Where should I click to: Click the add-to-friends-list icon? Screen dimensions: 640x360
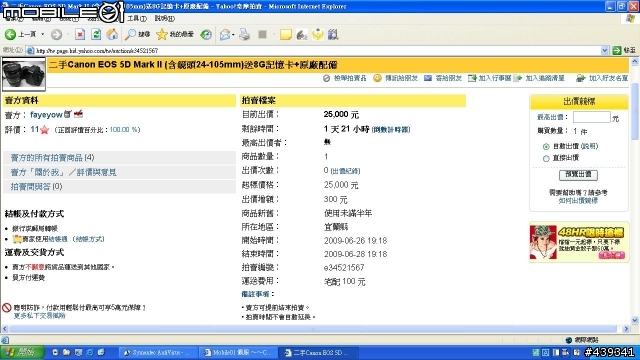[580, 78]
